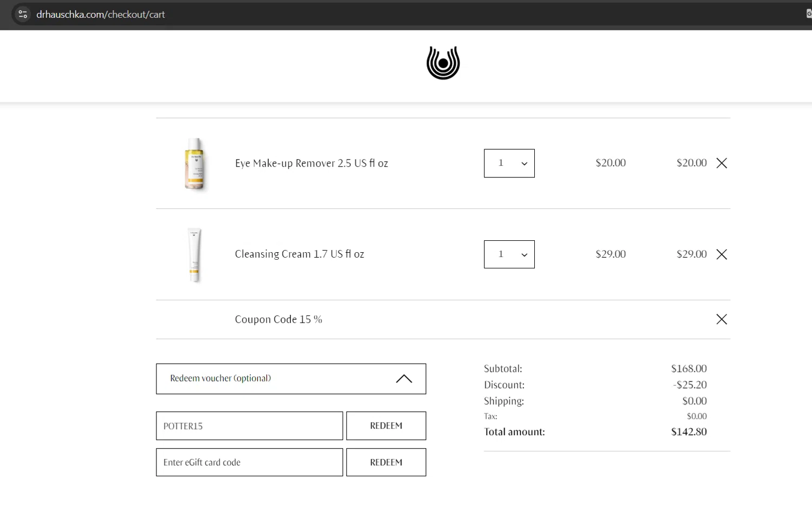Viewport: 812px width, 506px height.
Task: Collapse the Redeem voucher (optional) section
Action: 291,379
